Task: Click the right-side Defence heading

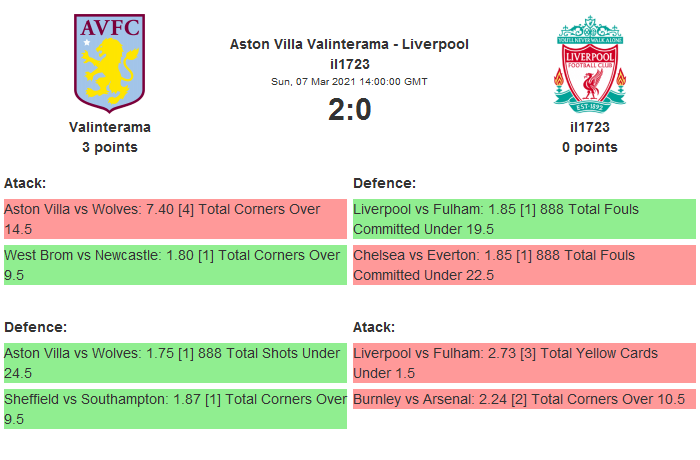Action: click(x=384, y=183)
